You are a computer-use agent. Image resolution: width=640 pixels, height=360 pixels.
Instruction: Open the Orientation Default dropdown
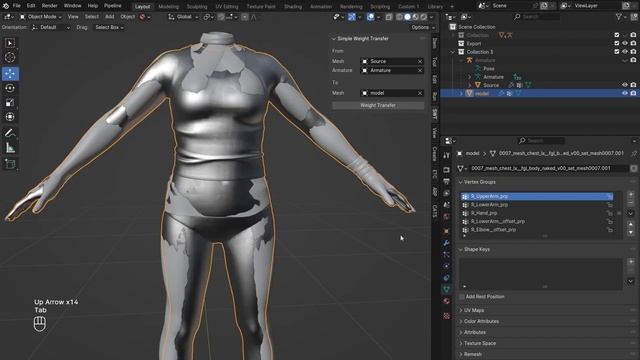click(50, 27)
